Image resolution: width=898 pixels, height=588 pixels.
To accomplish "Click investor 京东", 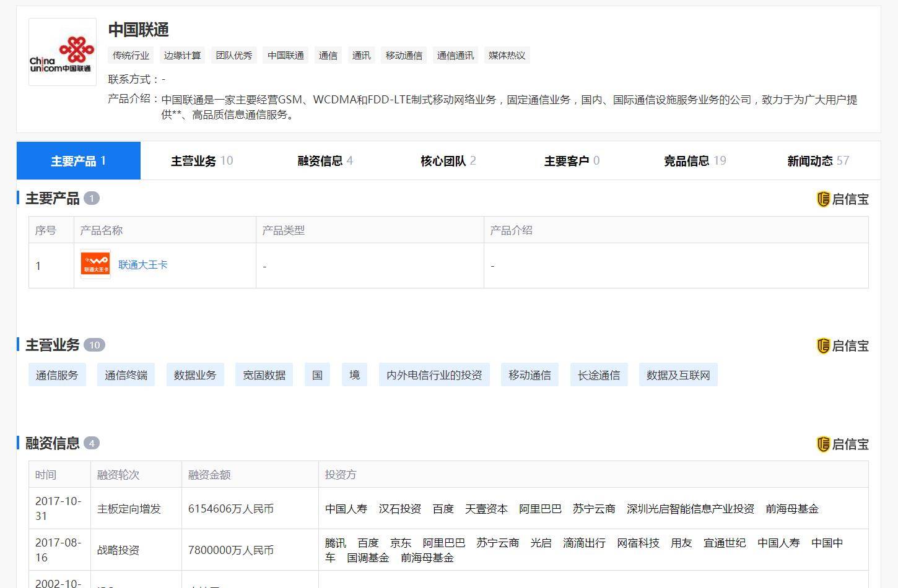I will pos(401,543).
